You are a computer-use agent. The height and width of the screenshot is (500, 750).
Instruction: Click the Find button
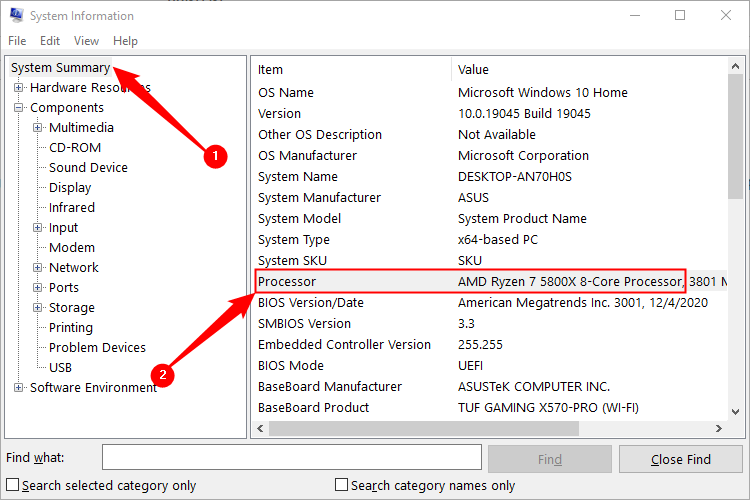549,459
